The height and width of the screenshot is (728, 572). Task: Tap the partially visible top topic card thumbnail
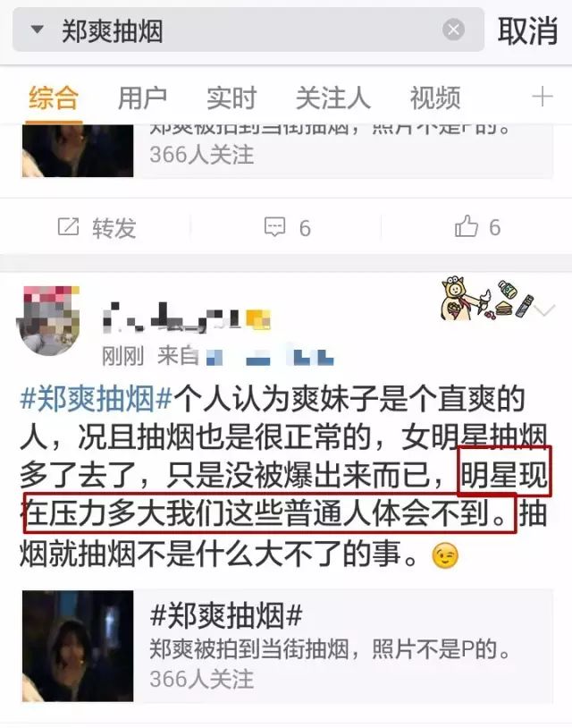[78, 150]
